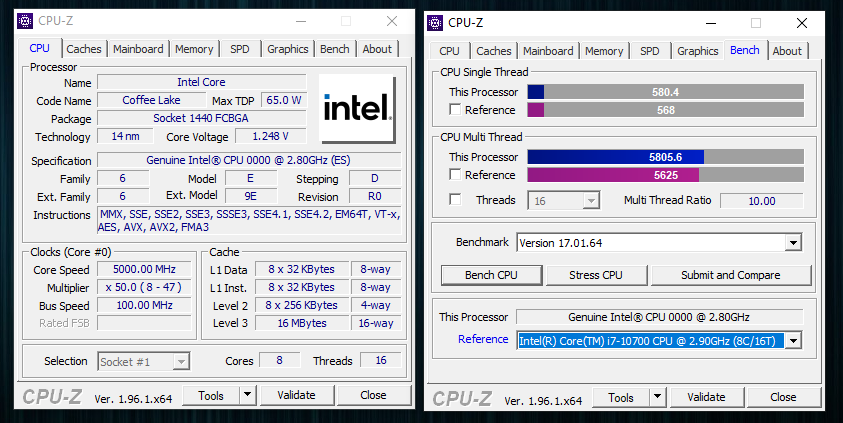
Task: Select Intel Core i7-10700 reference entry
Action: (x=651, y=340)
